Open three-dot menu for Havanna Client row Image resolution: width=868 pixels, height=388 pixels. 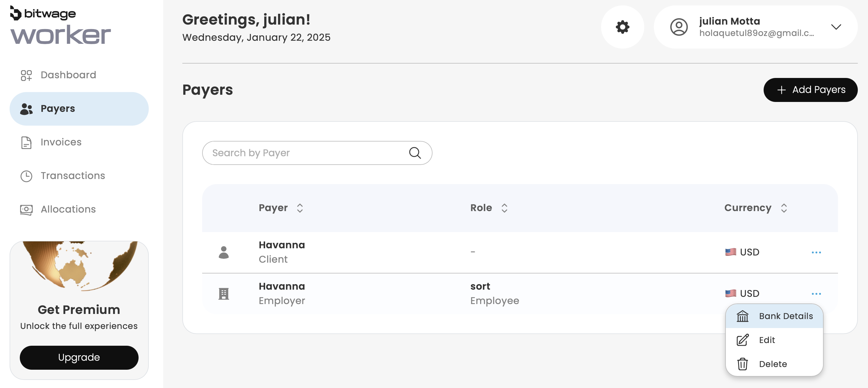816,252
